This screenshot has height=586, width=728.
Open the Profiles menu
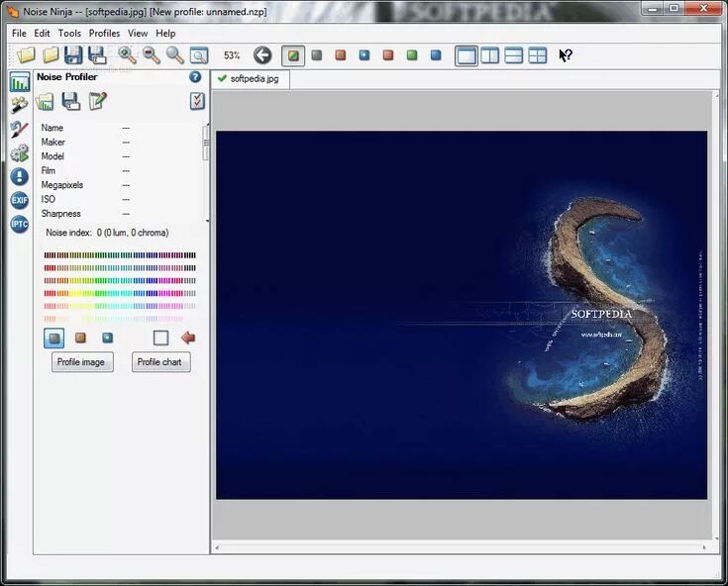(x=104, y=34)
